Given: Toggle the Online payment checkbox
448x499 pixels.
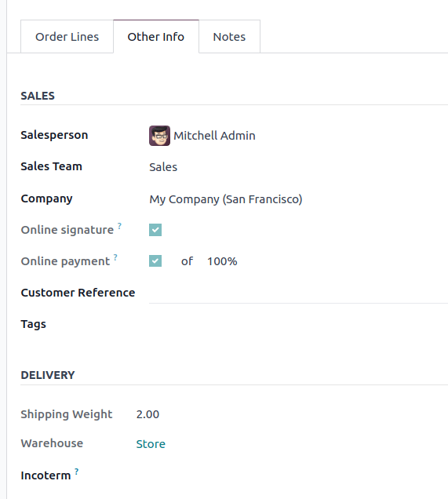Looking at the screenshot, I should coord(155,261).
